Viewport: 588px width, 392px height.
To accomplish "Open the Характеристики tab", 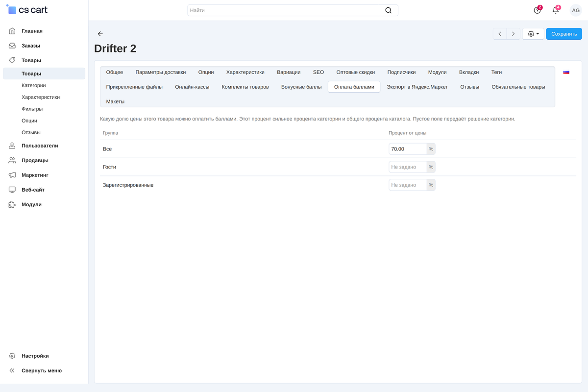I will (245, 72).
